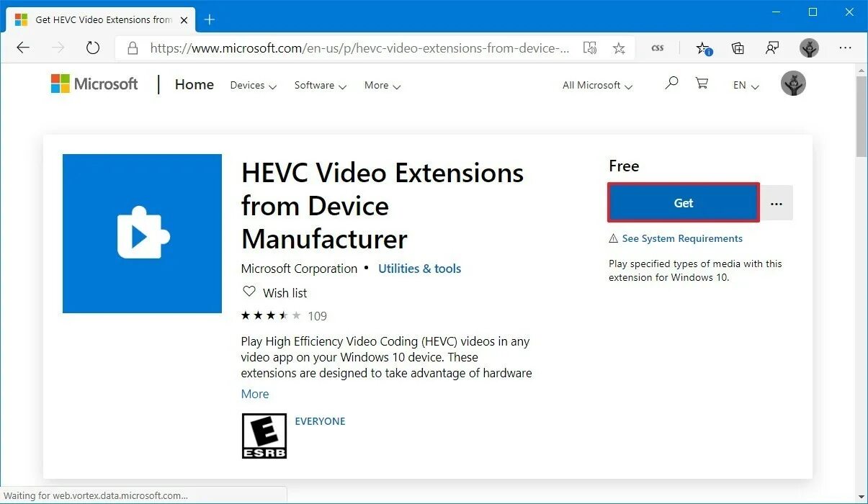868x504 pixels.
Task: Add app to Wish list
Action: pyautogui.click(x=275, y=292)
